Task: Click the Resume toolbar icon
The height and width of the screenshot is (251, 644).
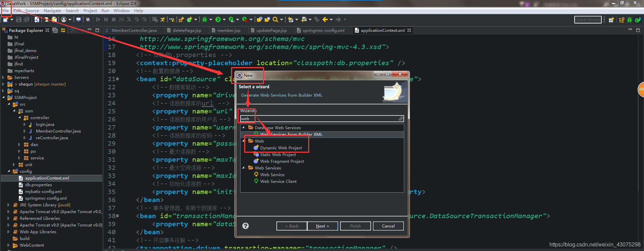Action: point(98,19)
